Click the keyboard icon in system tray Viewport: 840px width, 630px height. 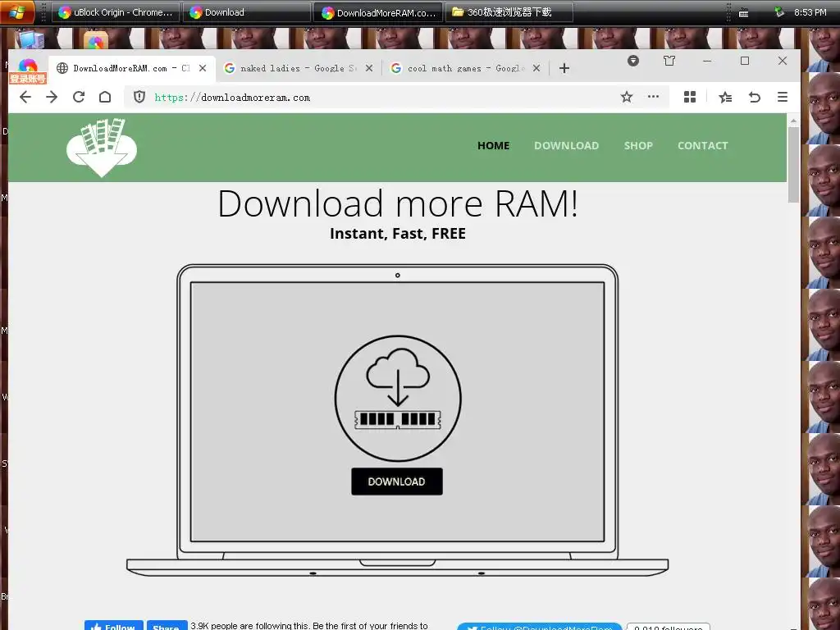743,13
